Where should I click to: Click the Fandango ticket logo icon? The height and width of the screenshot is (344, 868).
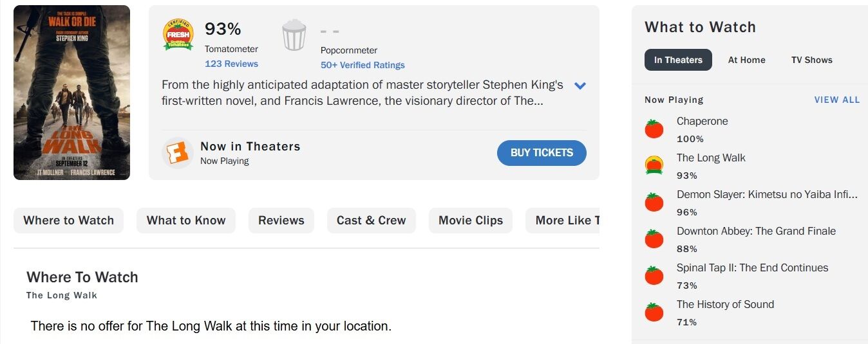[177, 153]
